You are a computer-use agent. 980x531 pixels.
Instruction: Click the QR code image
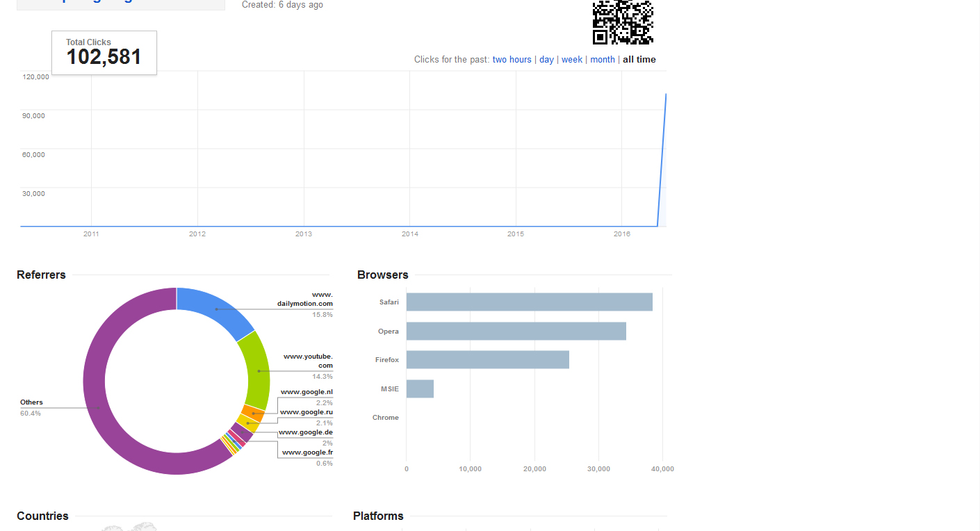pyautogui.click(x=623, y=22)
